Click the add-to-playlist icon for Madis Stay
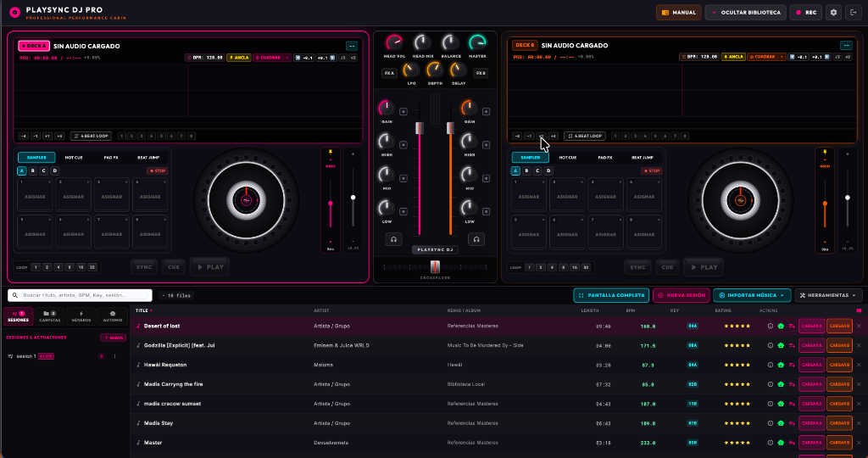This screenshot has height=458, width=868. (792, 423)
